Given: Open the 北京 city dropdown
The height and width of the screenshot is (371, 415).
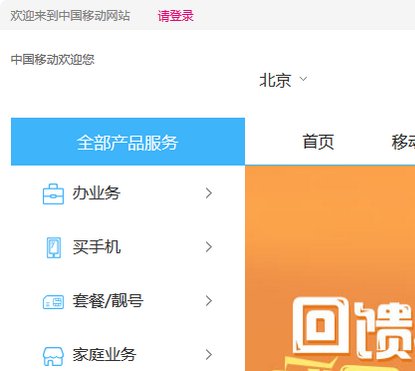Looking at the screenshot, I should [x=283, y=80].
